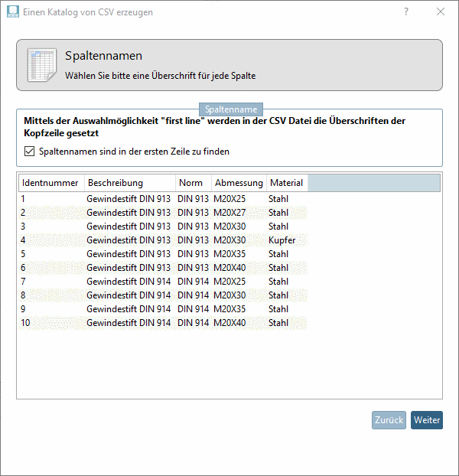Select the 'DIN 914' norm cell in row 9

194,309
